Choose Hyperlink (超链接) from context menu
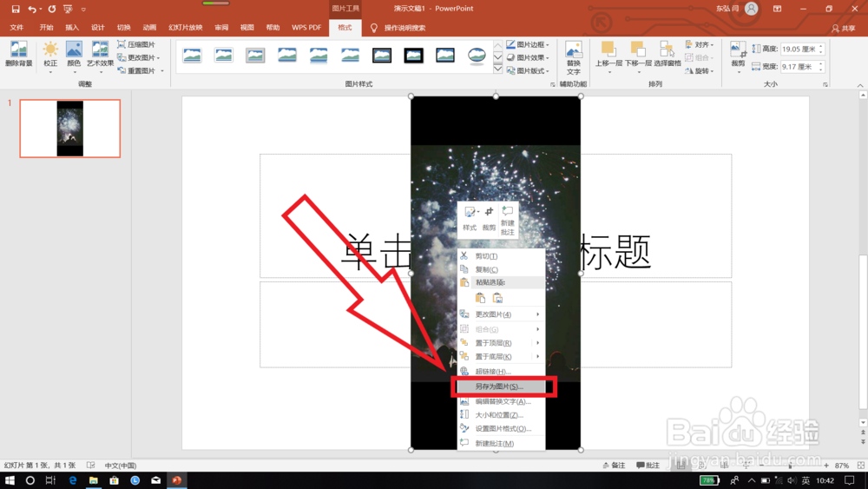868x489 pixels. (501, 372)
